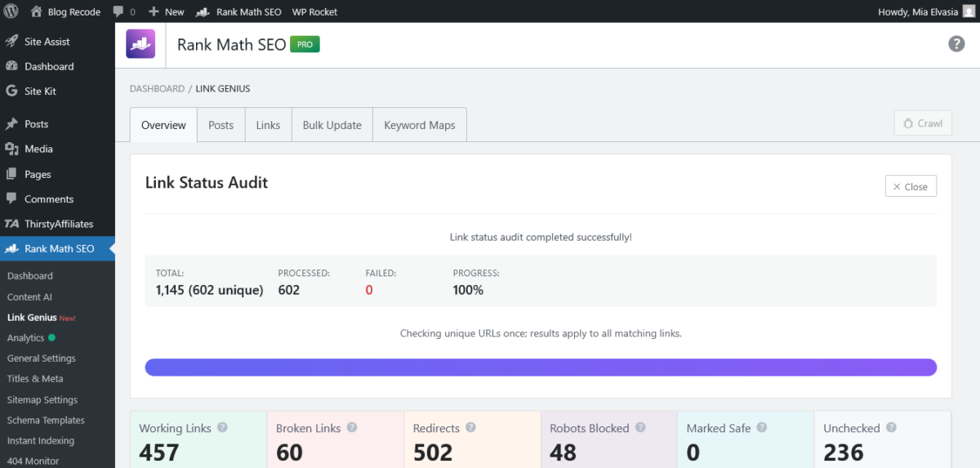980x468 pixels.
Task: Switch to the Bulk Update tab
Action: point(332,125)
